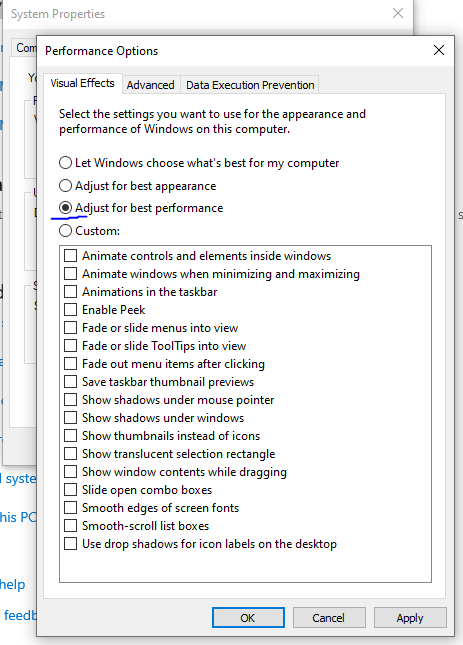Click the Apply button
The image size is (463, 645).
[x=410, y=617]
